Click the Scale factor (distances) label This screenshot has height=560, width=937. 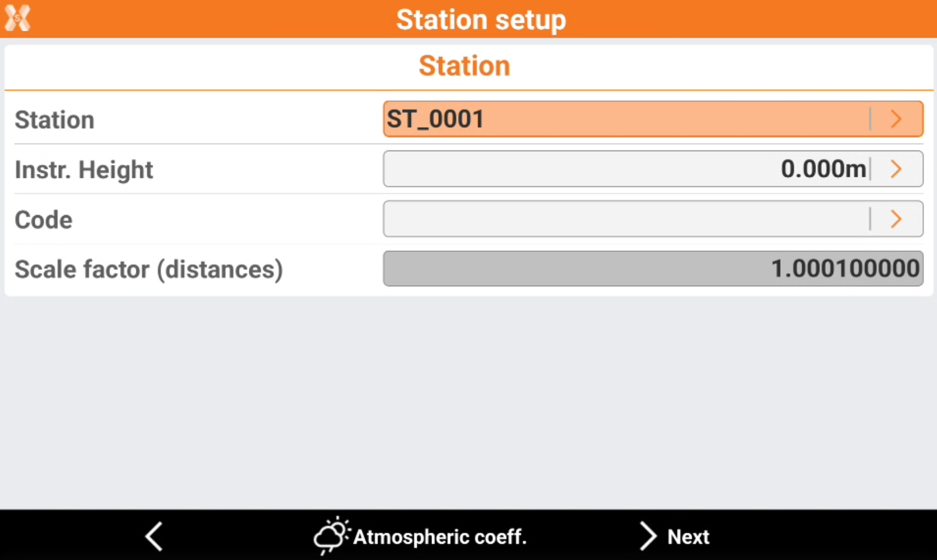click(x=149, y=270)
